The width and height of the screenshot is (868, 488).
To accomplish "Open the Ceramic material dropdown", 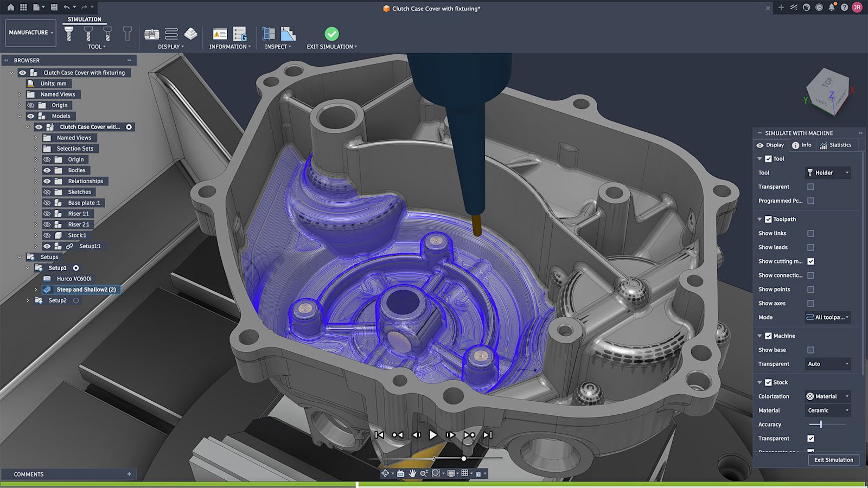I will pyautogui.click(x=828, y=411).
